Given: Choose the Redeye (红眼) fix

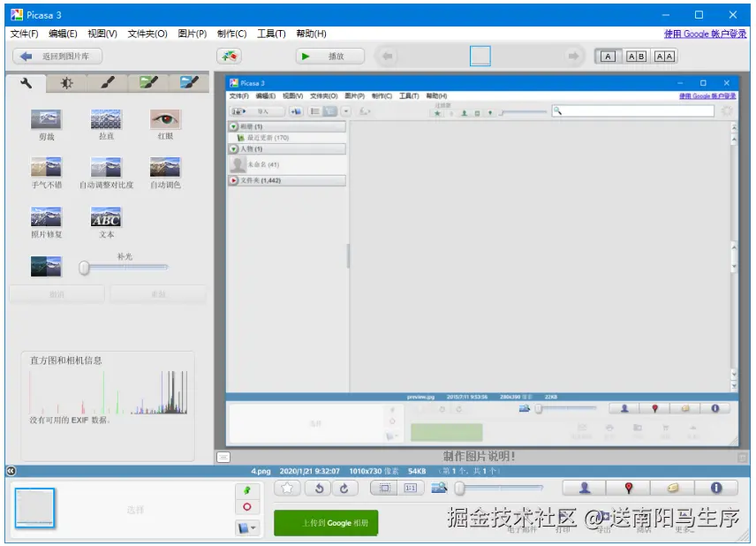Looking at the screenshot, I should pos(165,119).
